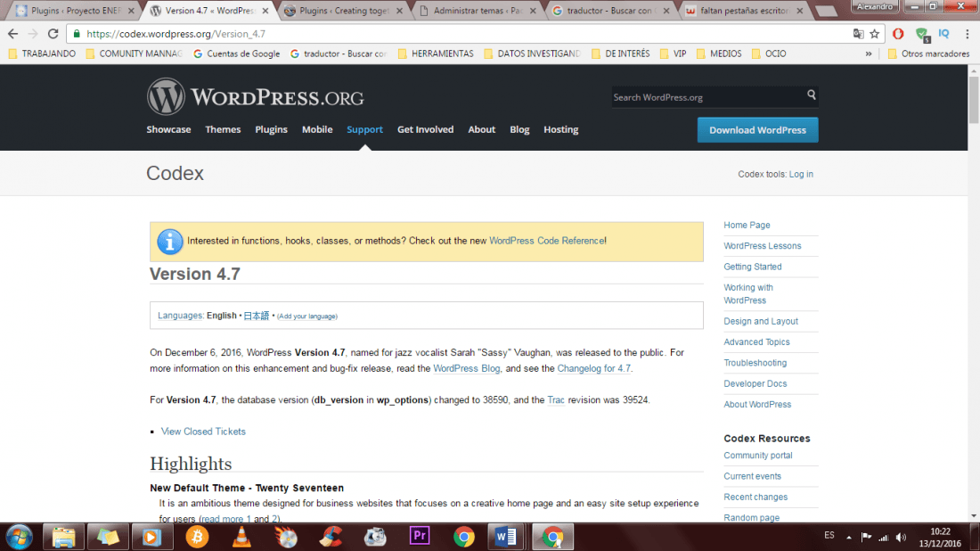Screen dimensions: 980x551
Task: Click the Codex tools Log in link
Action: [801, 175]
